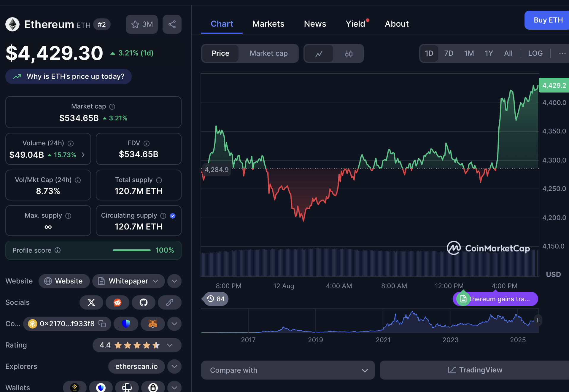Screen dimensions: 569x392
Task: Open the Compare with dropdown
Action: [x=288, y=370]
